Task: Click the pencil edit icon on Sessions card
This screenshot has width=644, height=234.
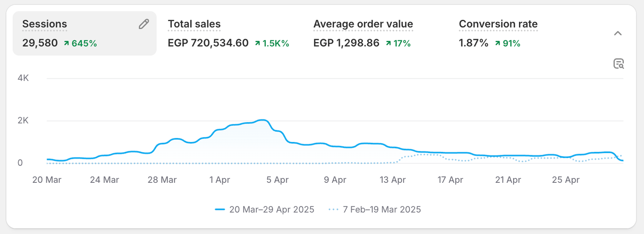Action: [x=144, y=24]
